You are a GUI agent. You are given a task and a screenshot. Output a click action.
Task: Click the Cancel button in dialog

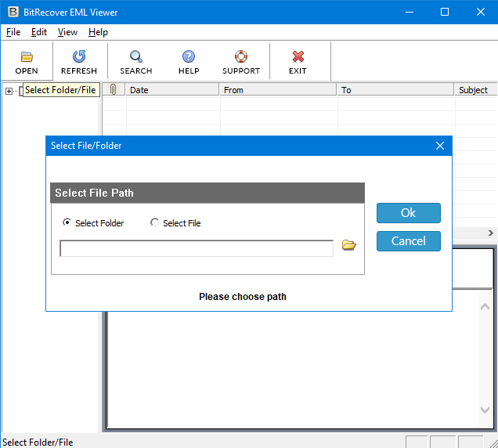click(x=409, y=241)
